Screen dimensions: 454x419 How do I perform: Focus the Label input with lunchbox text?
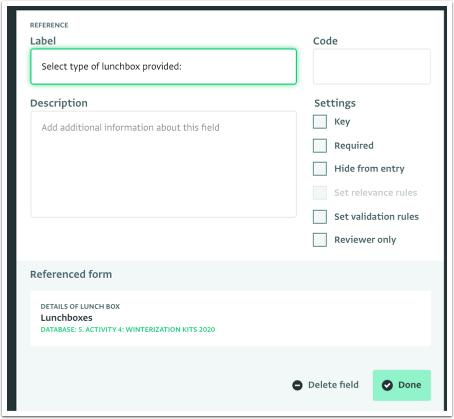pos(163,67)
